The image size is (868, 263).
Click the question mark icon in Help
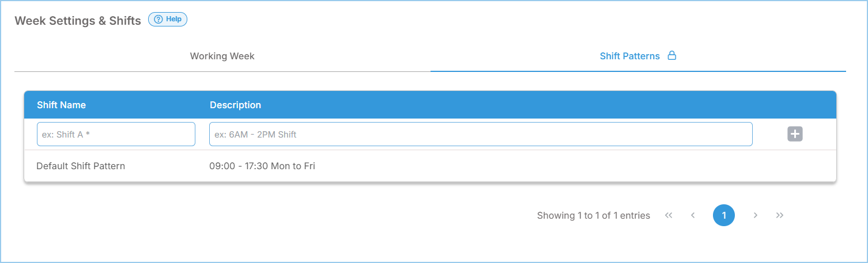[159, 20]
